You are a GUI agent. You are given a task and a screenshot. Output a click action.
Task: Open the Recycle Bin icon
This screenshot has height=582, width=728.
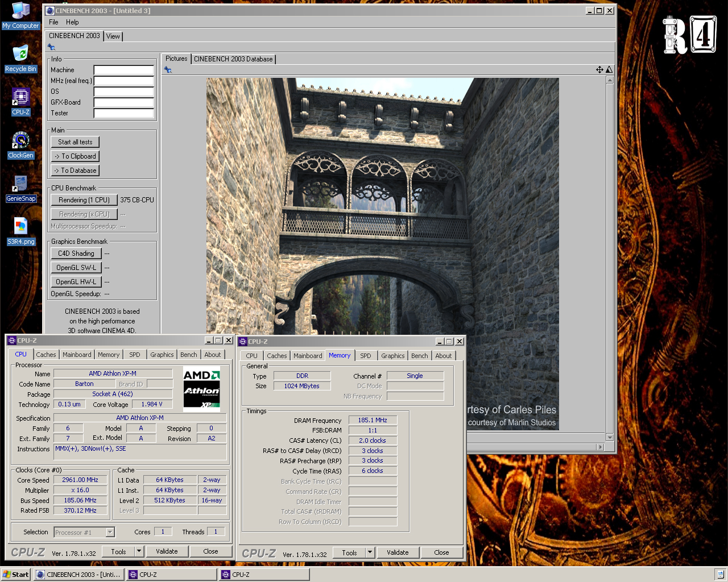[20, 59]
